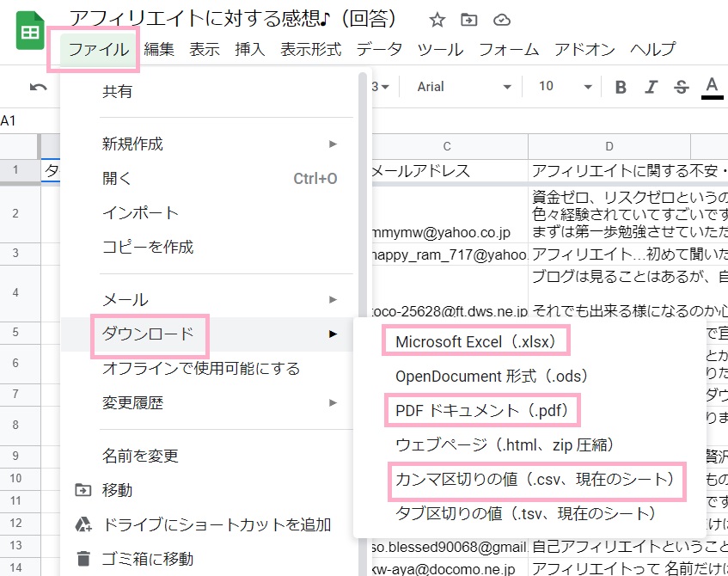Star this spreadsheet

point(437,20)
